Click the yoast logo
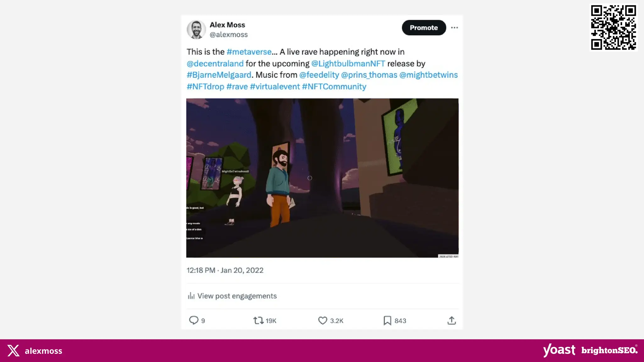This screenshot has width=644, height=362. [x=559, y=350]
